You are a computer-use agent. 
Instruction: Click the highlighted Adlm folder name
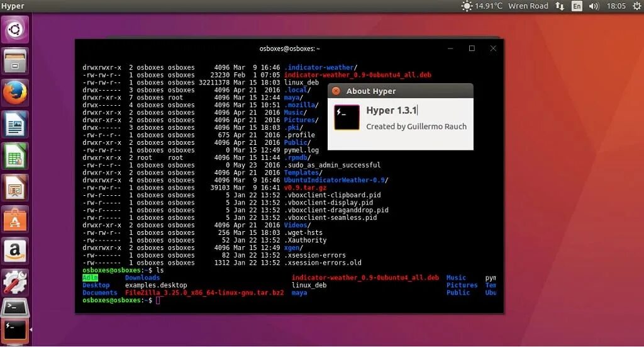pyautogui.click(x=90, y=278)
